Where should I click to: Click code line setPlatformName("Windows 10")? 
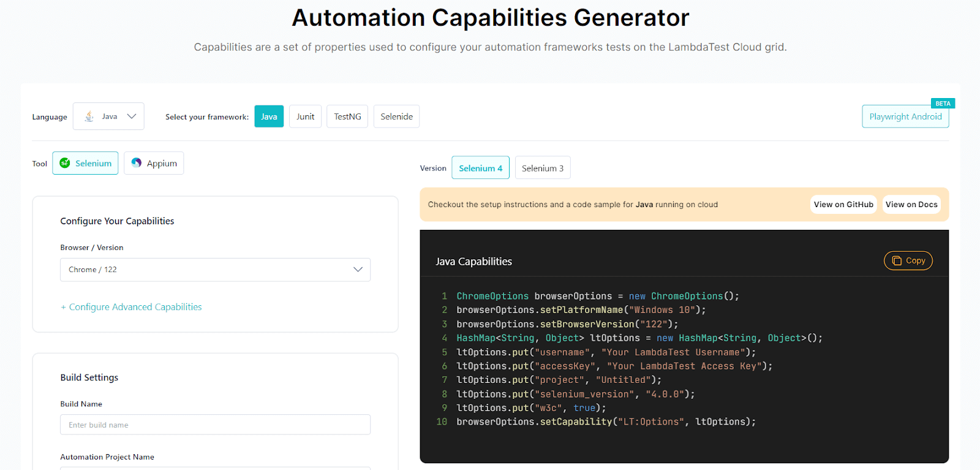pyautogui.click(x=581, y=310)
